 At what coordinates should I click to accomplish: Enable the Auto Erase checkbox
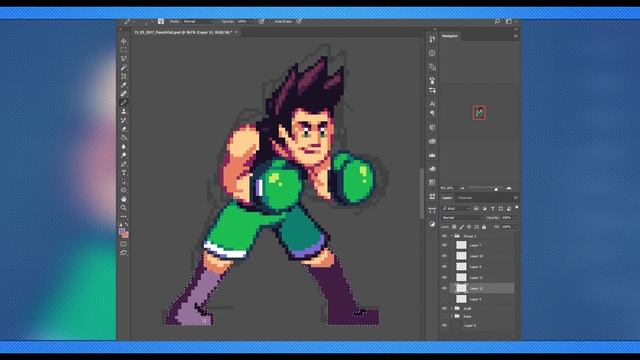[270, 21]
